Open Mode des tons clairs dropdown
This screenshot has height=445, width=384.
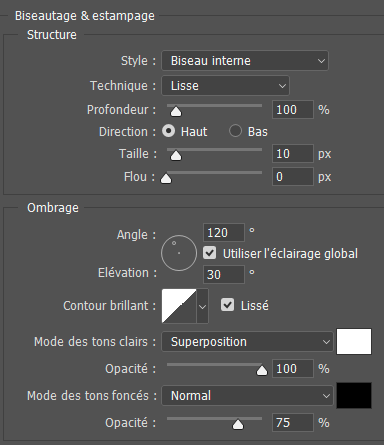tap(247, 342)
